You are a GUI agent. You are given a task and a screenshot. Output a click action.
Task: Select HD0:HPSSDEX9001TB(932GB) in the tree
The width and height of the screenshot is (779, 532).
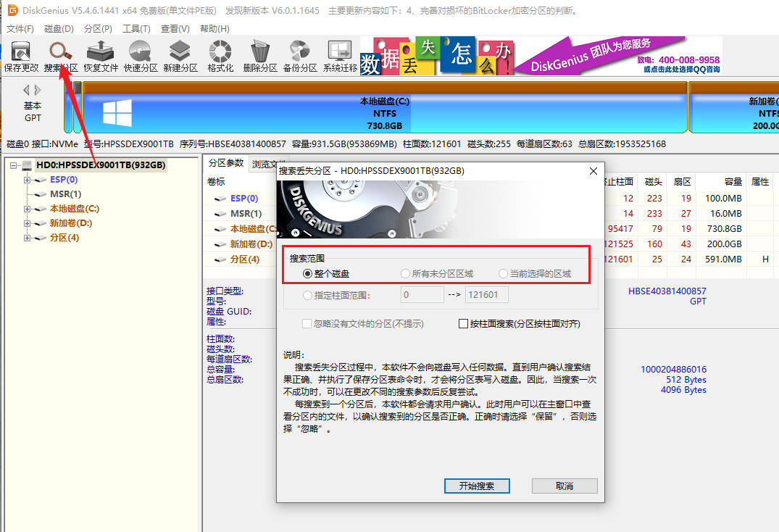(x=101, y=165)
